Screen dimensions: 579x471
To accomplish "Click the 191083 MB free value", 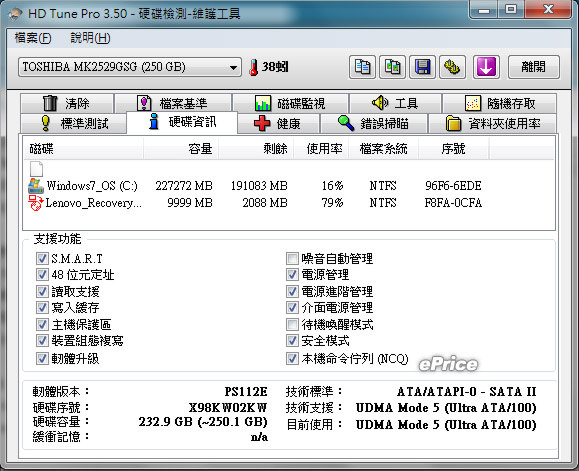I will (259, 186).
